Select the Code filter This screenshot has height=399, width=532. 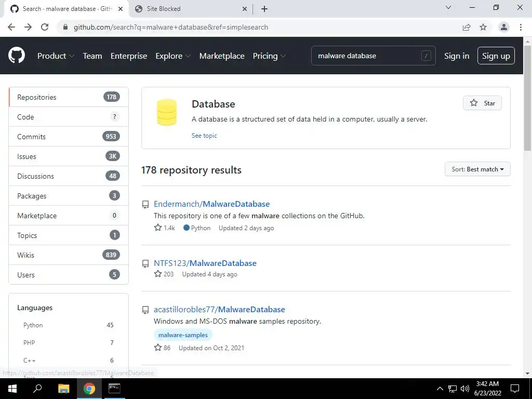click(69, 117)
